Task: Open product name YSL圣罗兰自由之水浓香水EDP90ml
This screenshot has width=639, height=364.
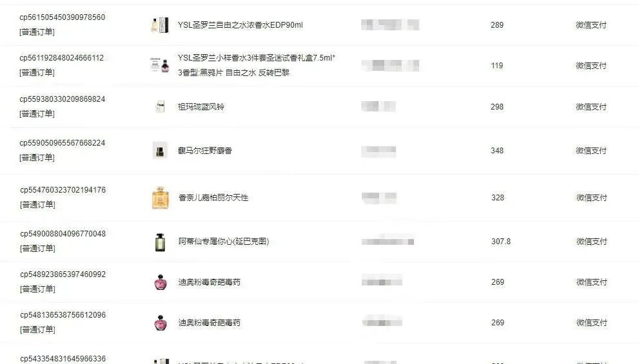Action: click(241, 25)
